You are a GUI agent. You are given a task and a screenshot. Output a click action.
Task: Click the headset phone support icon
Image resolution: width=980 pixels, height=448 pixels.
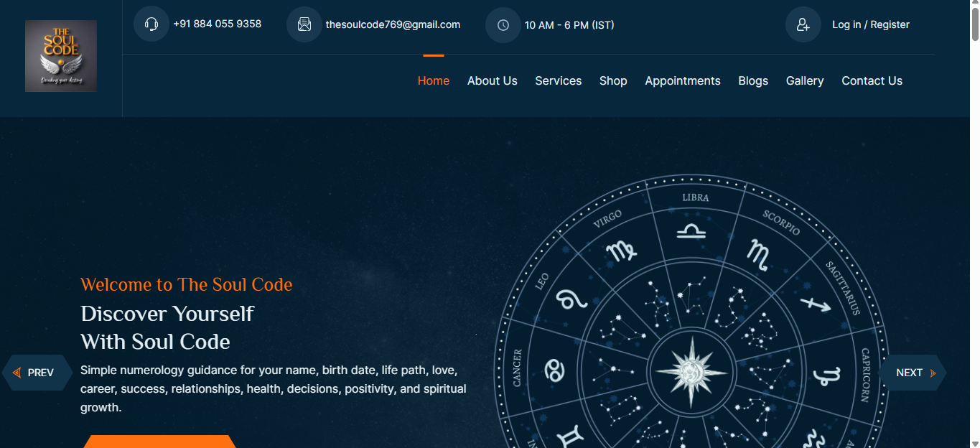(x=151, y=24)
